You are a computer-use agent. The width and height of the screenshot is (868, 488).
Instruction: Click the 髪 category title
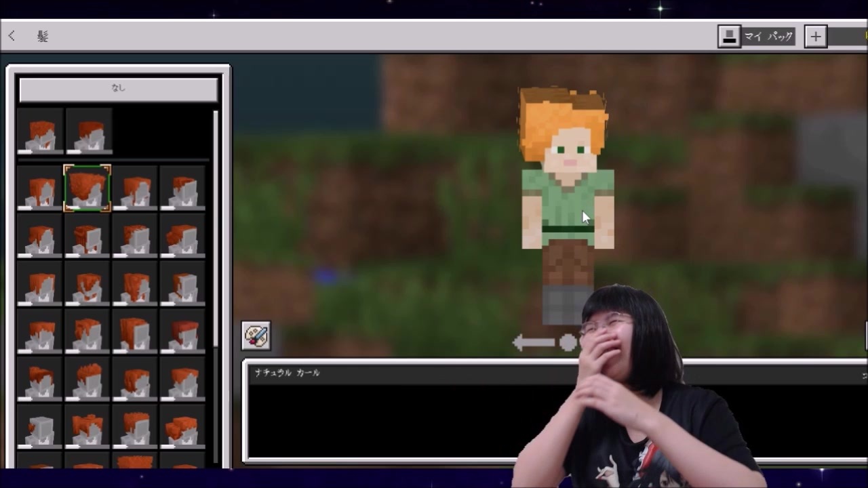point(43,37)
